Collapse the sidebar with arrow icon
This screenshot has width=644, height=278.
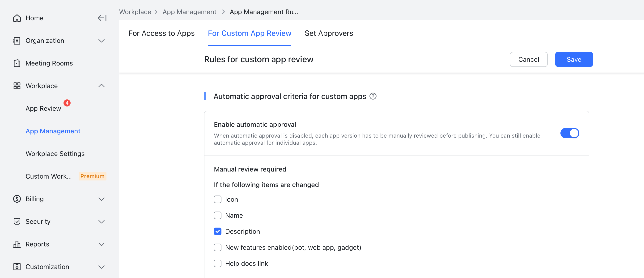point(102,18)
